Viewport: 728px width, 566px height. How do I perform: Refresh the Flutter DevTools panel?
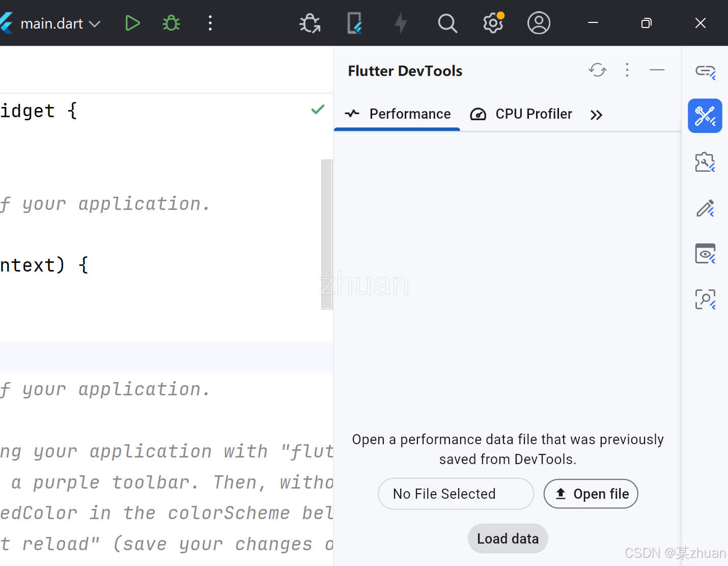pos(598,70)
